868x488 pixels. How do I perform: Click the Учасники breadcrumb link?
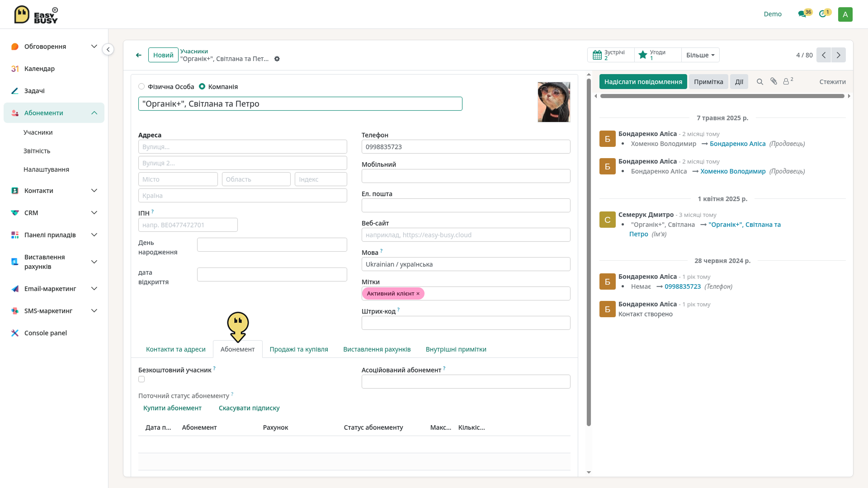(194, 51)
